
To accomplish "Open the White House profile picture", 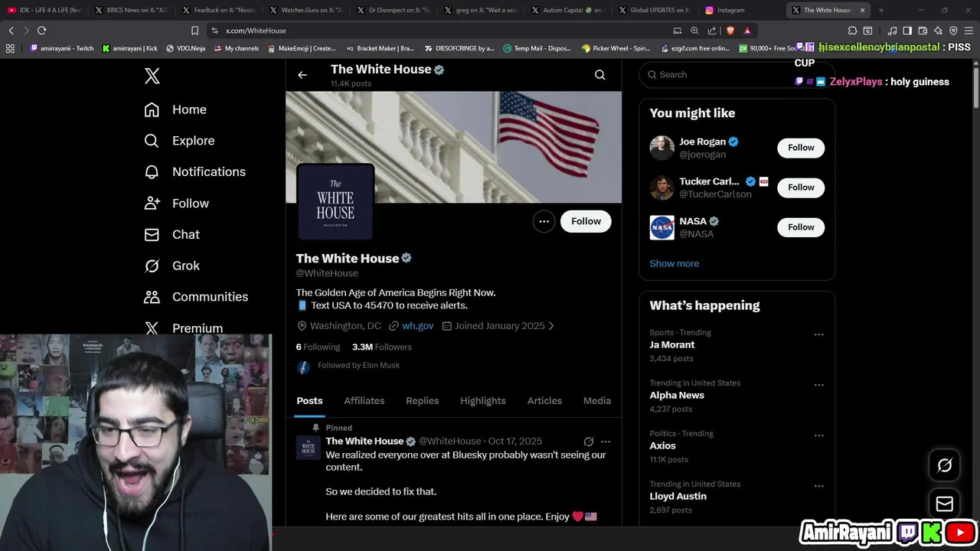I will tap(335, 202).
